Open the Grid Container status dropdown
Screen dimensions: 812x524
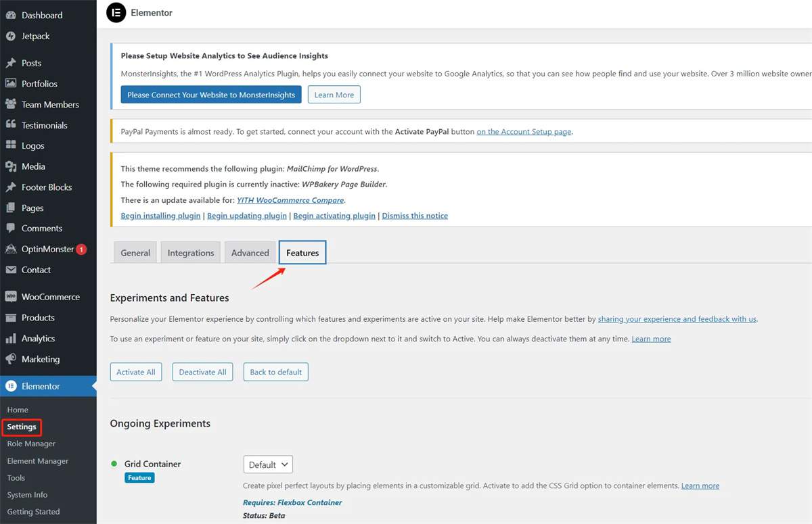coord(268,465)
